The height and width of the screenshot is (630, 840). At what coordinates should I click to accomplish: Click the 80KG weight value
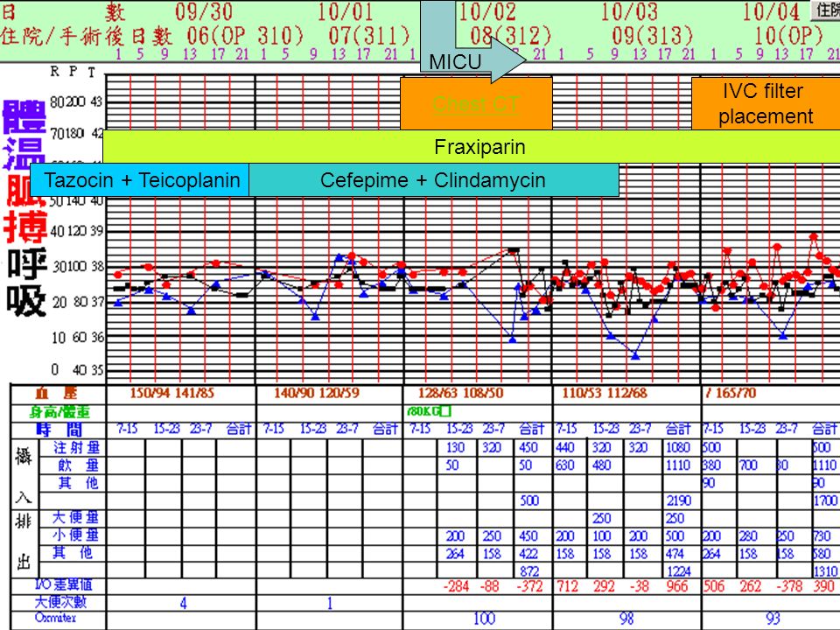(x=430, y=411)
